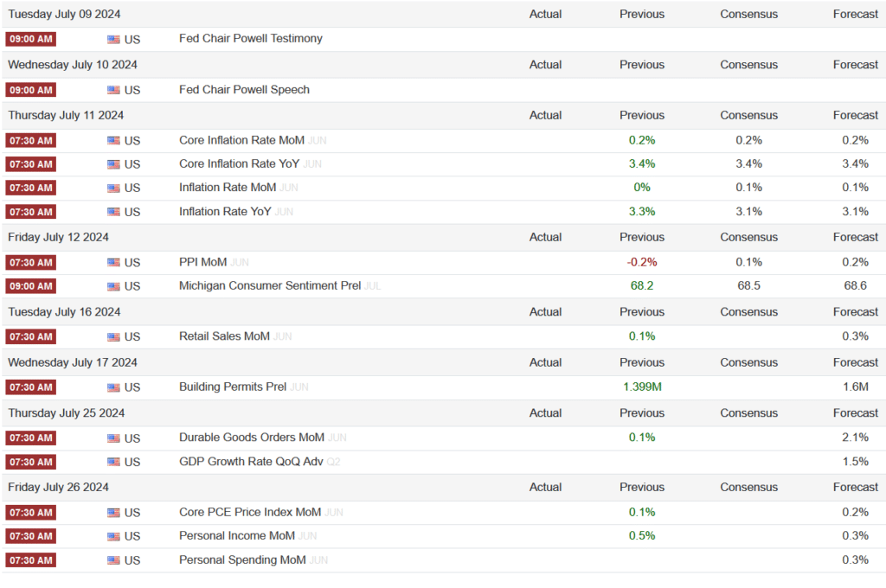This screenshot has width=886, height=588.
Task: Click the US flag in the Retail Sales MoM row
Action: 113,336
